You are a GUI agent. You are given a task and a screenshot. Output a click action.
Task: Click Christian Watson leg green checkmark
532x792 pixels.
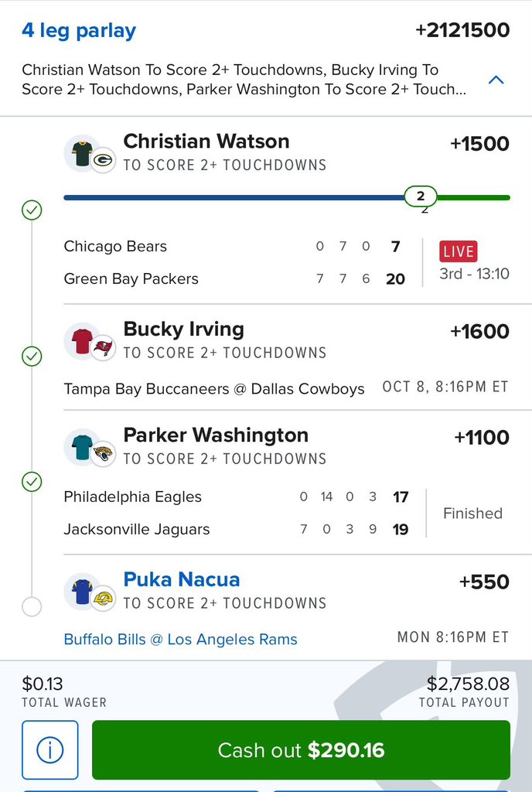pyautogui.click(x=32, y=210)
